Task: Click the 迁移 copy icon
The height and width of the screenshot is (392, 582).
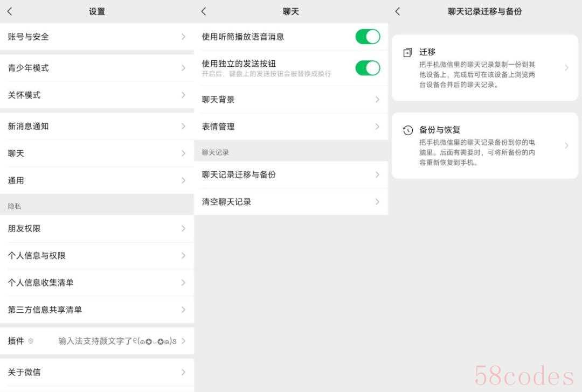Action: 407,52
